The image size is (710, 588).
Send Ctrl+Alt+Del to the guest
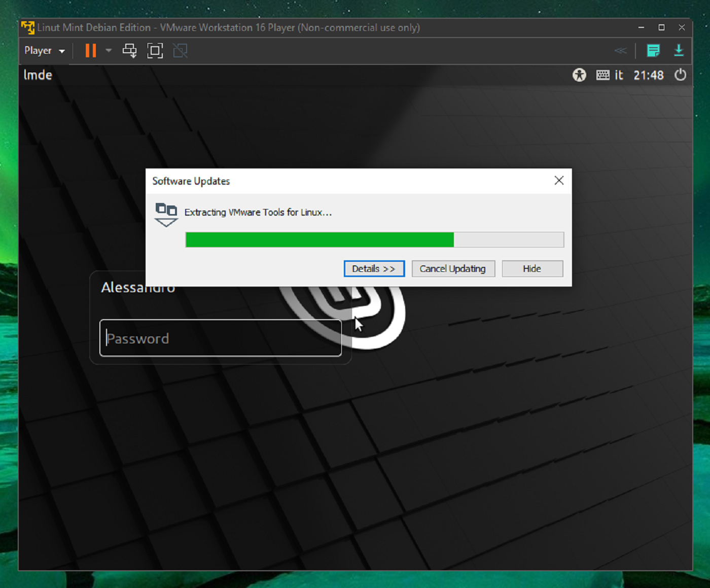coord(130,51)
